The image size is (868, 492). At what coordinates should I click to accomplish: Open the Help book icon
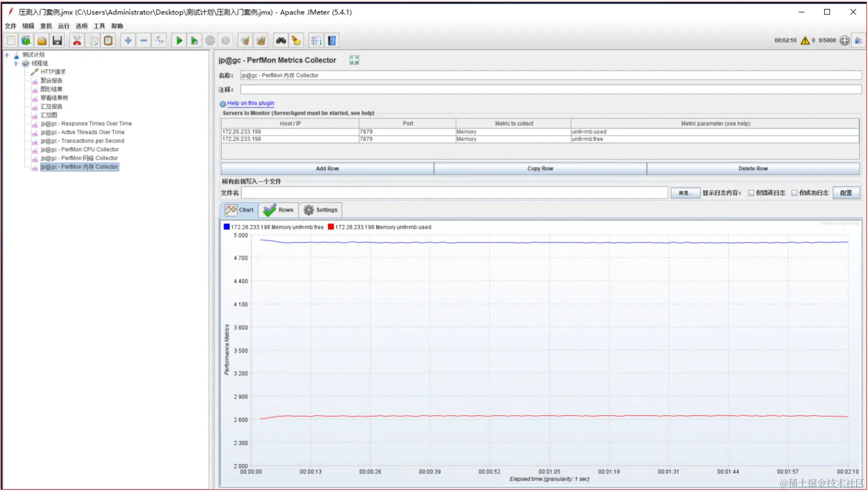point(332,40)
